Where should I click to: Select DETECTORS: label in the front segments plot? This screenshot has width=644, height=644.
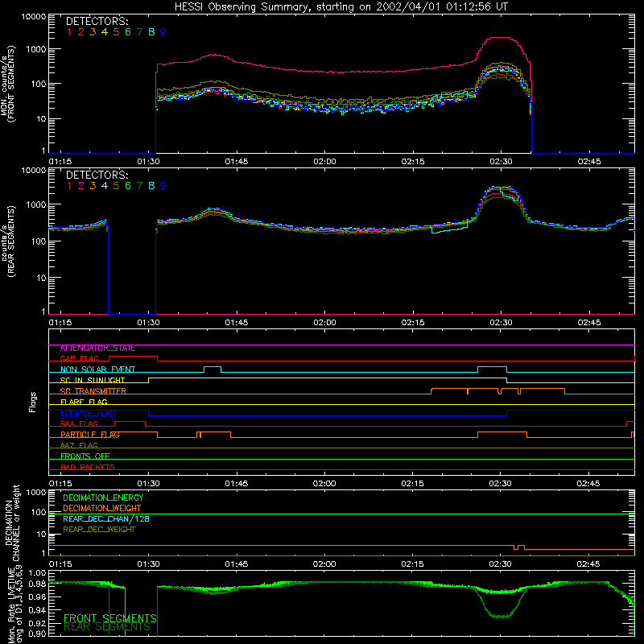(97, 21)
